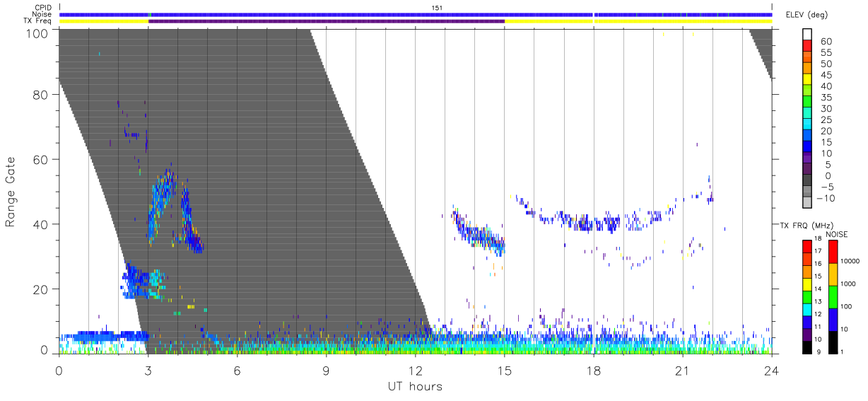Click x-axis tick label "21"
The image size is (868, 401).
tap(682, 371)
